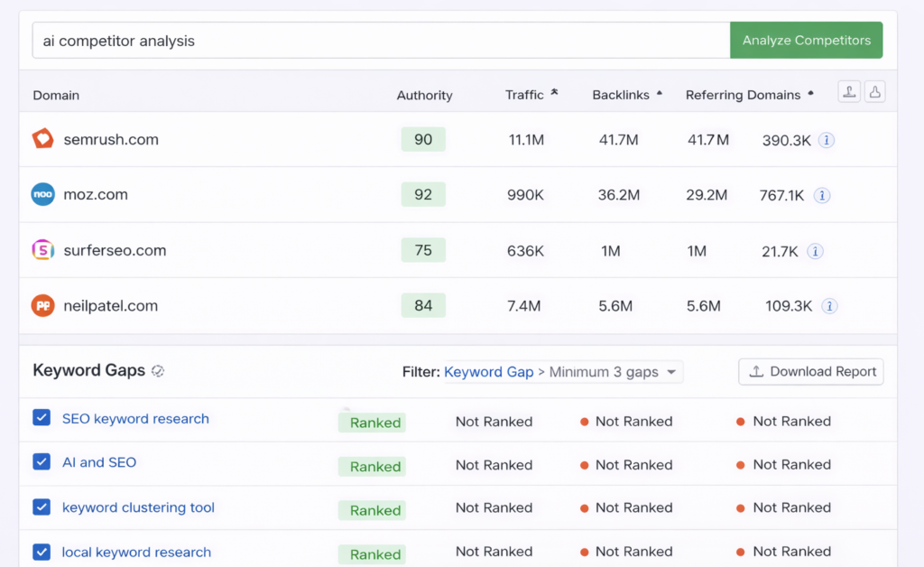Sort by the Authority column header
This screenshot has height=567, width=924.
[424, 95]
